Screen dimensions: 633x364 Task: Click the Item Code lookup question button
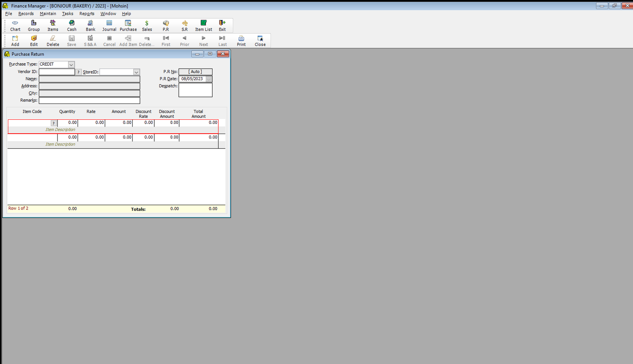pos(54,123)
